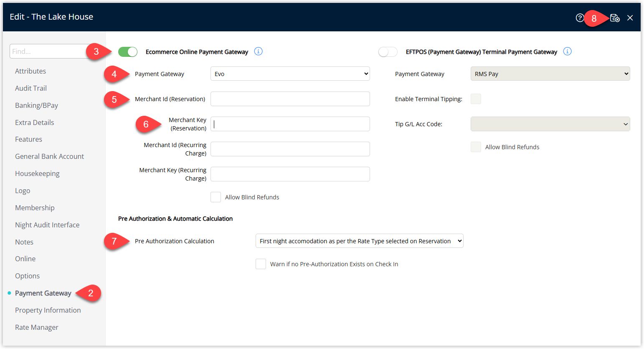Expand the Pre Authorization Calculation dropdown
This screenshot has height=349, width=644.
tap(359, 241)
